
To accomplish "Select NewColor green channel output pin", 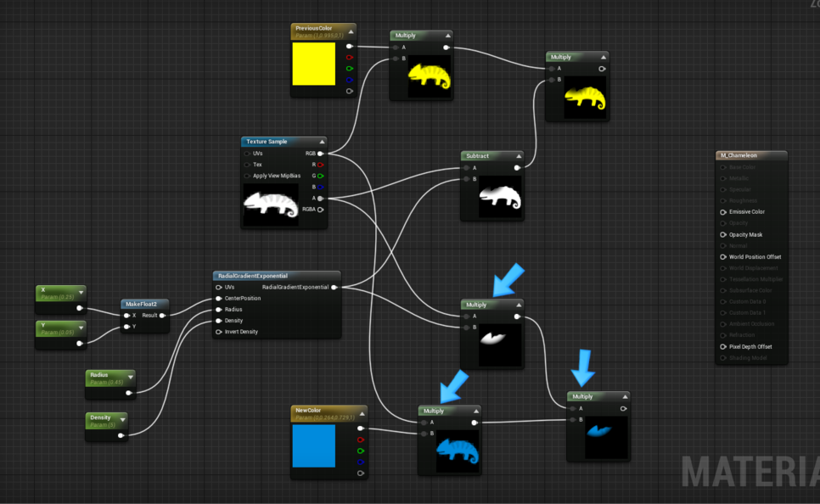I will point(360,451).
